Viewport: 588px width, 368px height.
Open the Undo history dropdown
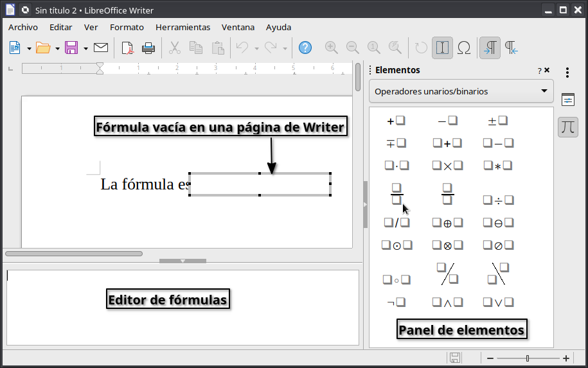click(257, 48)
